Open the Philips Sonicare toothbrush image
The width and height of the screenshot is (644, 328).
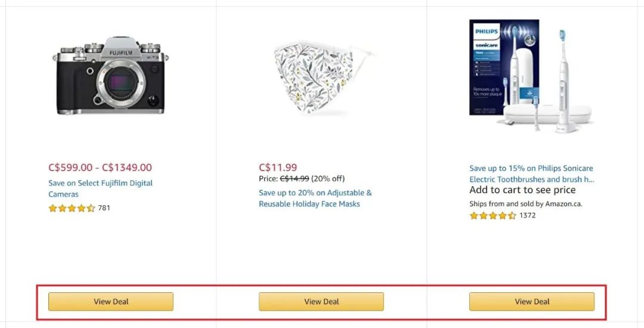(531, 76)
